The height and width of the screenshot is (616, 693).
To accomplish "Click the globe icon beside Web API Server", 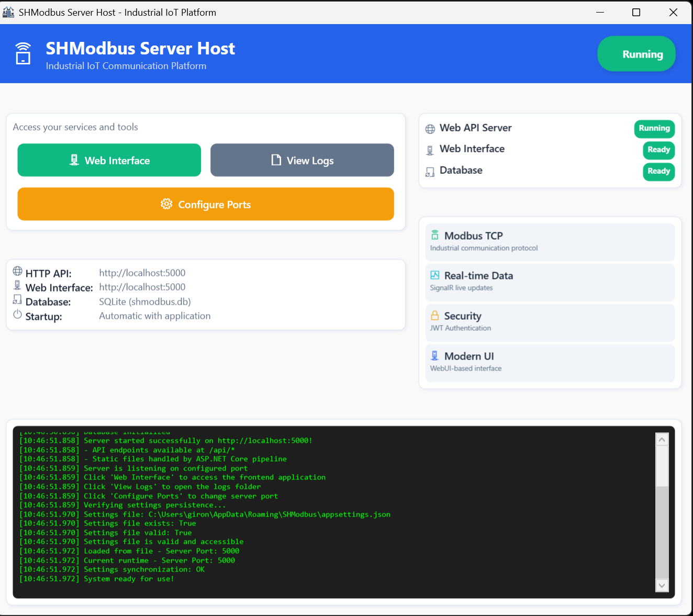I will (430, 129).
